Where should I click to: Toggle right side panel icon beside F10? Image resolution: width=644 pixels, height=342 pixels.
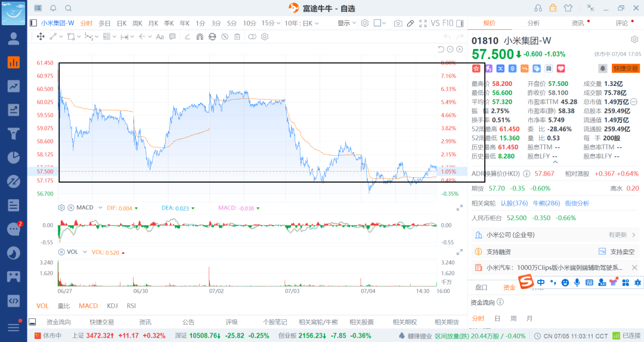coord(460,23)
